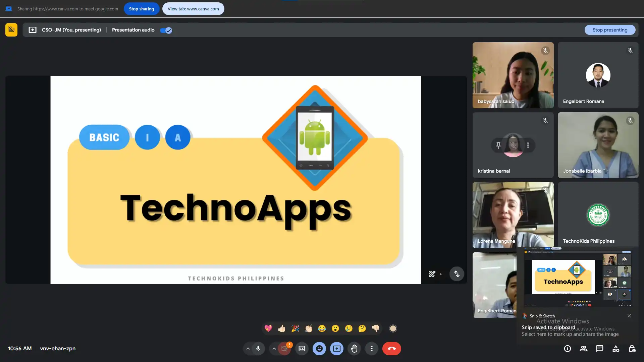Send surprised face reaction
The width and height of the screenshot is (644, 362).
click(335, 328)
